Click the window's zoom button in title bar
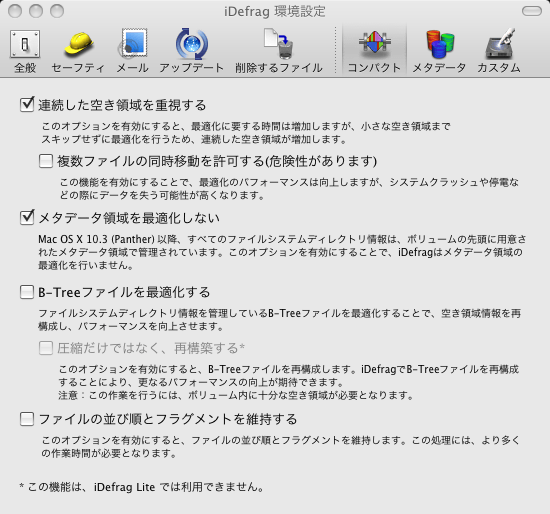 [x=57, y=11]
